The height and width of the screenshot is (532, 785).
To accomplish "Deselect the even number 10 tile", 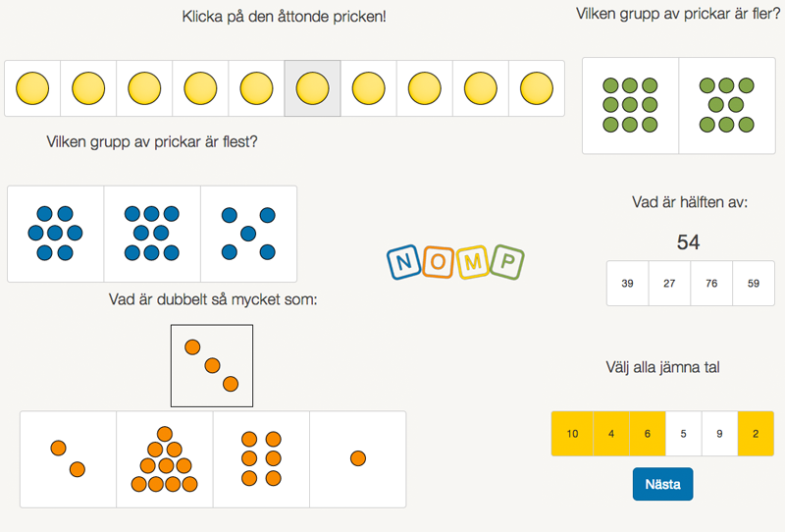I will click(572, 434).
